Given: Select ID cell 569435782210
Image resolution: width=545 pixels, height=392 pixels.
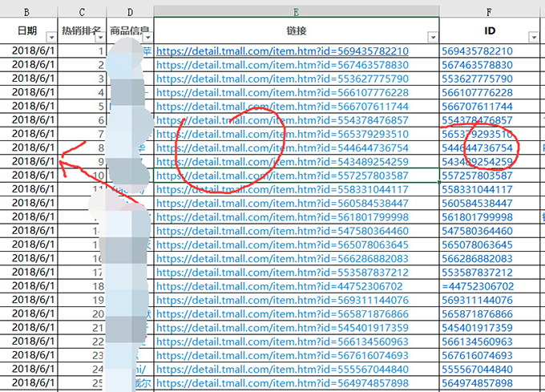Looking at the screenshot, I should click(x=490, y=51).
